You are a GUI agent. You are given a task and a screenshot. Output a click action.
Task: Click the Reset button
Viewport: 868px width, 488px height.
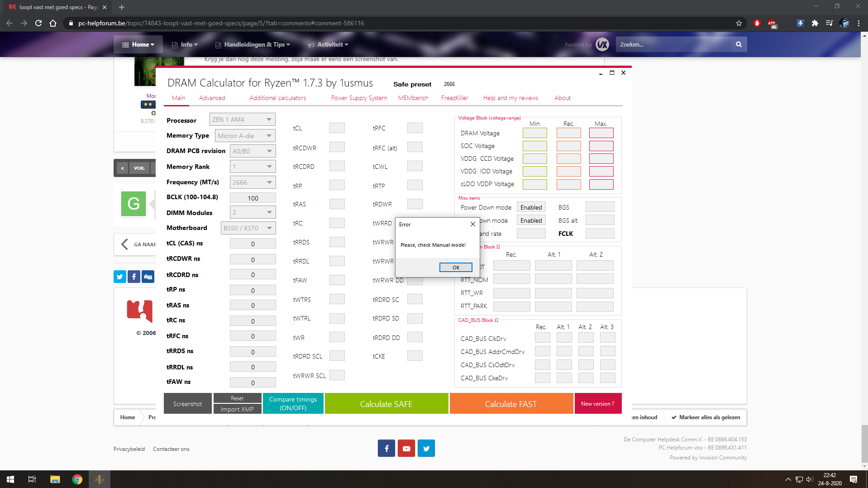237,398
